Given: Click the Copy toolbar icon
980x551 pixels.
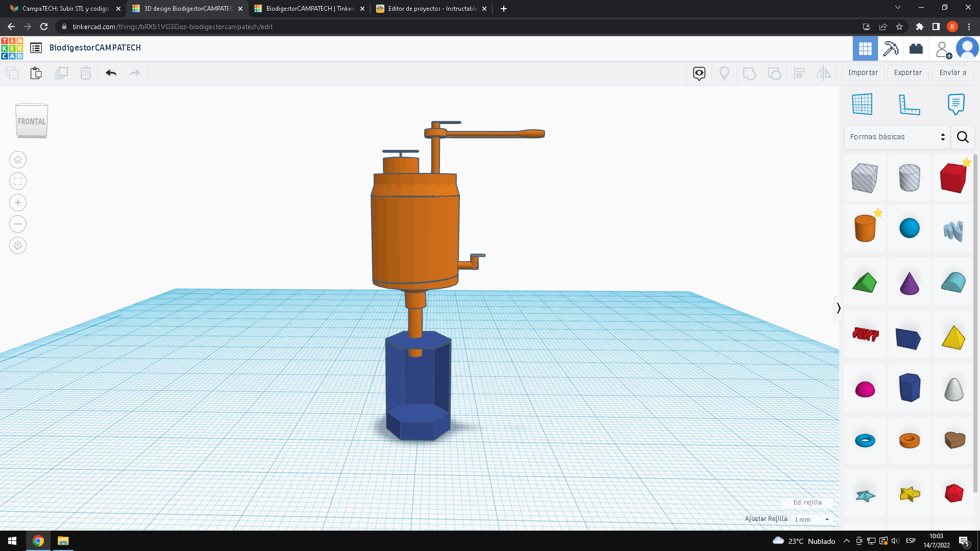Looking at the screenshot, I should click(12, 73).
